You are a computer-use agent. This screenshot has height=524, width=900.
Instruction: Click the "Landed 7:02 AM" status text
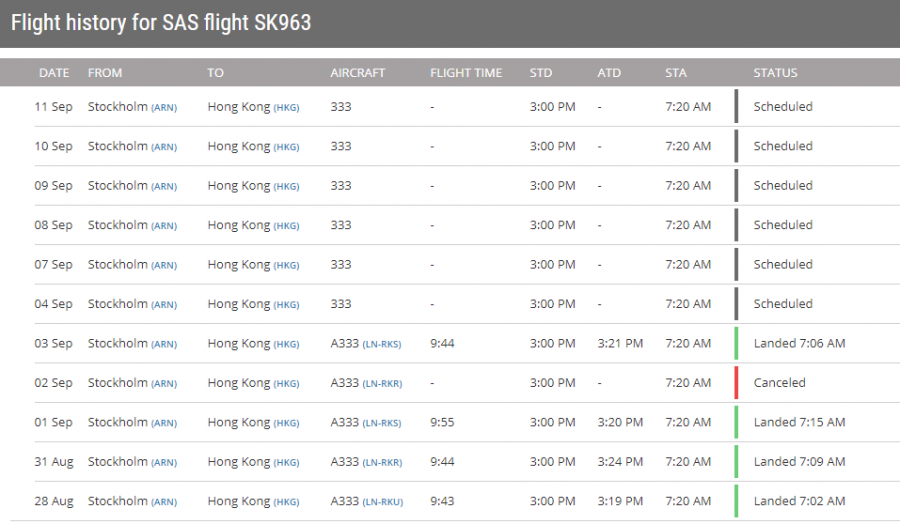point(799,501)
